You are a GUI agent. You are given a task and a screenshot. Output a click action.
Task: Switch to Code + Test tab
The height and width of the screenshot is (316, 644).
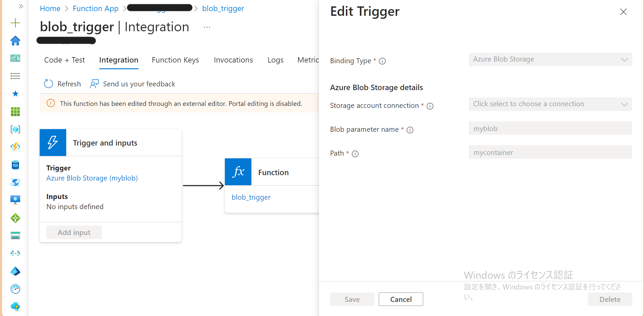65,60
